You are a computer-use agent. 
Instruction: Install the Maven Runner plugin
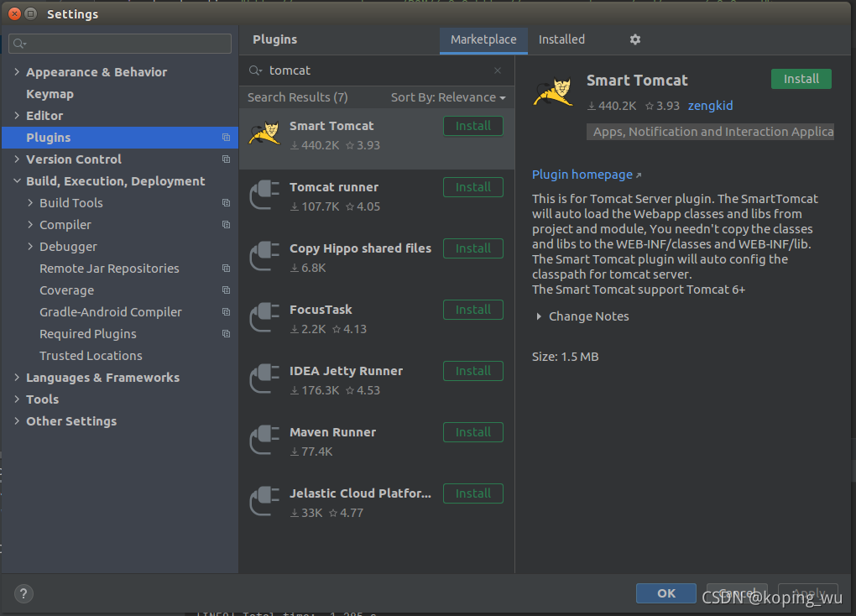pyautogui.click(x=473, y=432)
